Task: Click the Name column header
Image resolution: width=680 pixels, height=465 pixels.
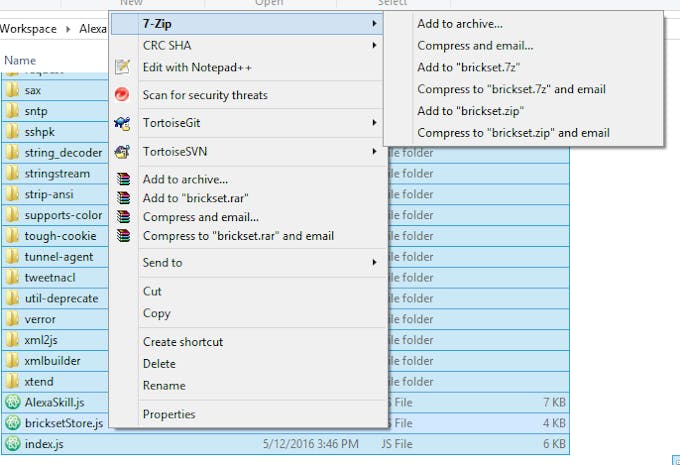Action: coord(20,60)
